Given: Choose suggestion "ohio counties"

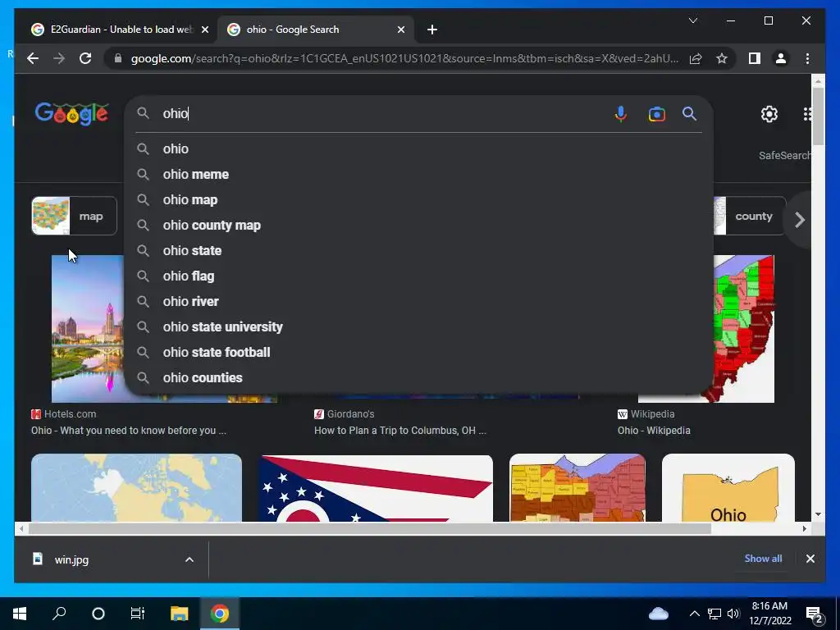Looking at the screenshot, I should pos(418,377).
